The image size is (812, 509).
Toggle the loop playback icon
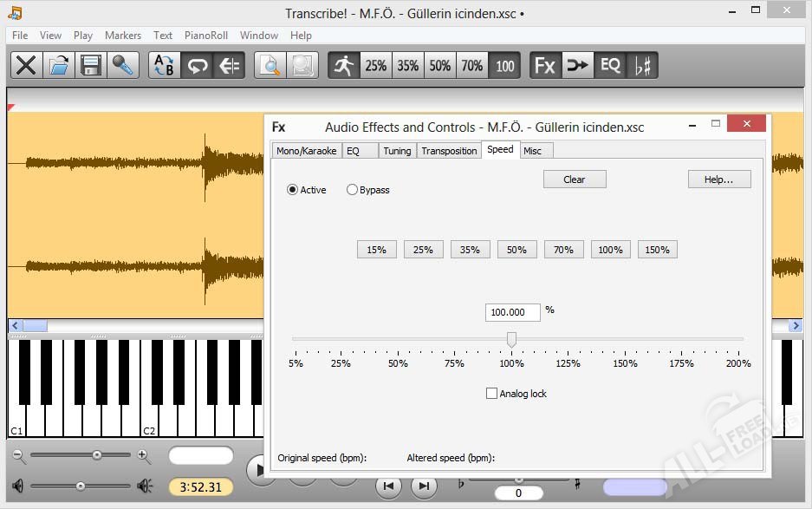198,65
